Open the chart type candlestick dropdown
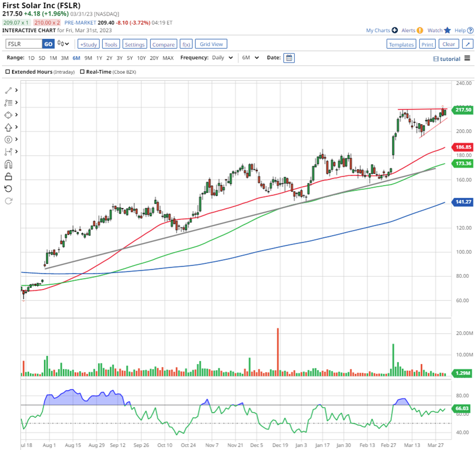This screenshot has width=476, height=450. tap(63, 44)
